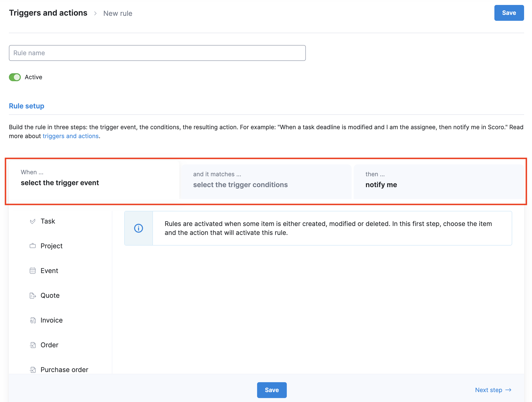Click the blue info circle icon

139,228
